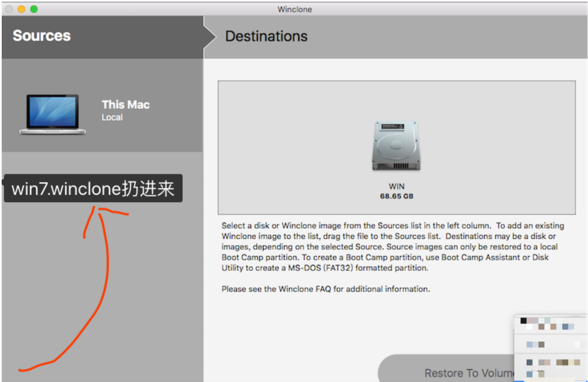Click the Local subtitle under This Mac
588x382 pixels.
tap(112, 117)
